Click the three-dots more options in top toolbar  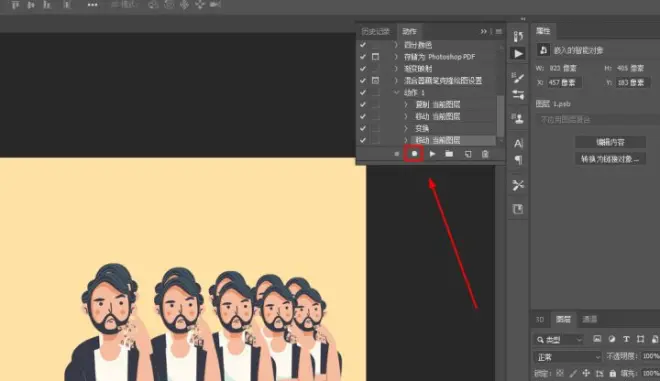(93, 5)
